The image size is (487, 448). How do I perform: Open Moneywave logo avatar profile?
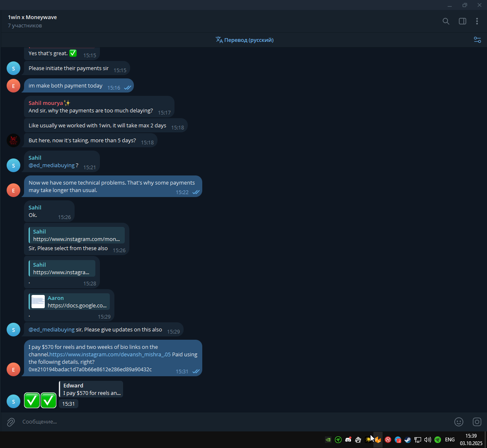click(x=13, y=141)
